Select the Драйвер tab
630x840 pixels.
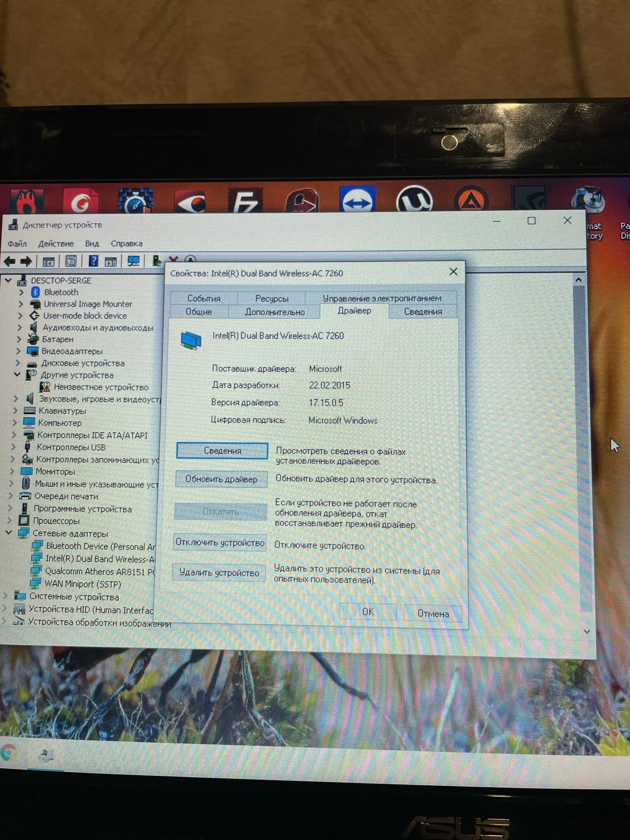tap(354, 310)
